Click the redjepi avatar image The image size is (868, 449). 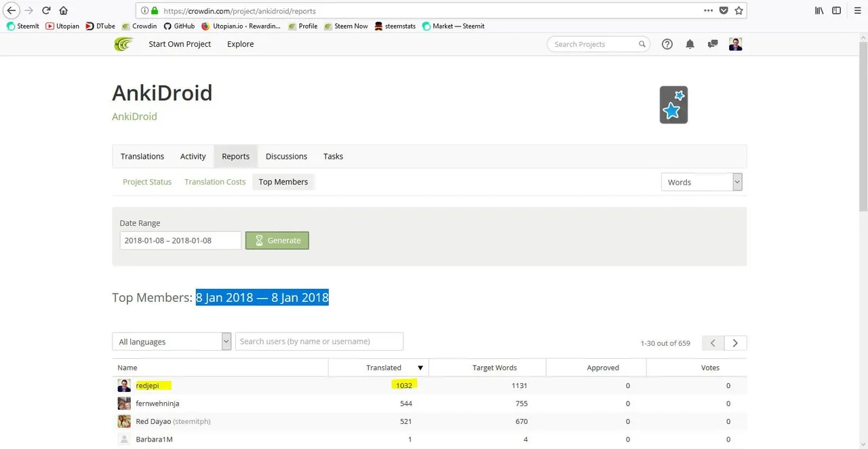[124, 385]
